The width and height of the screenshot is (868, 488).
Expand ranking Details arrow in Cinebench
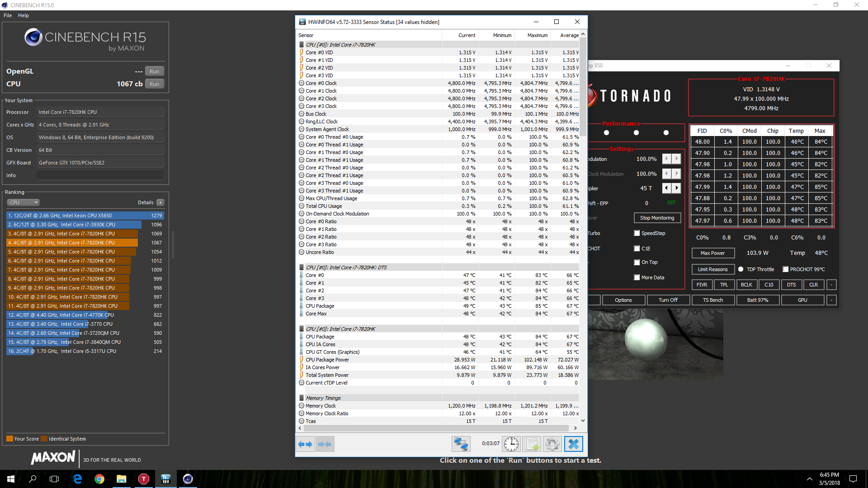pos(160,202)
